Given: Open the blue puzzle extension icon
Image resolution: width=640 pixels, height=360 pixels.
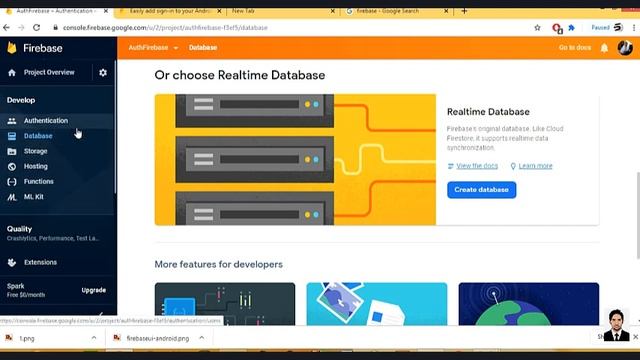Looking at the screenshot, I should (571, 27).
